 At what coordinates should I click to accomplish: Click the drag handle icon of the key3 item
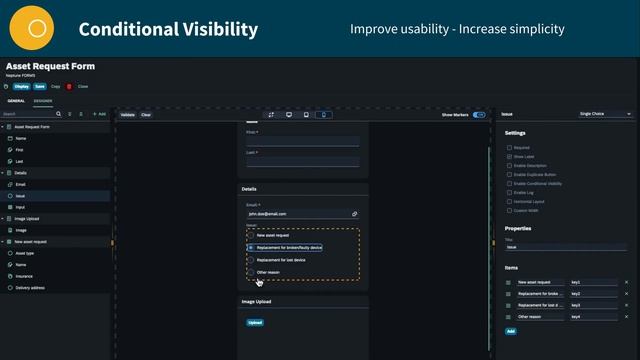(x=508, y=305)
